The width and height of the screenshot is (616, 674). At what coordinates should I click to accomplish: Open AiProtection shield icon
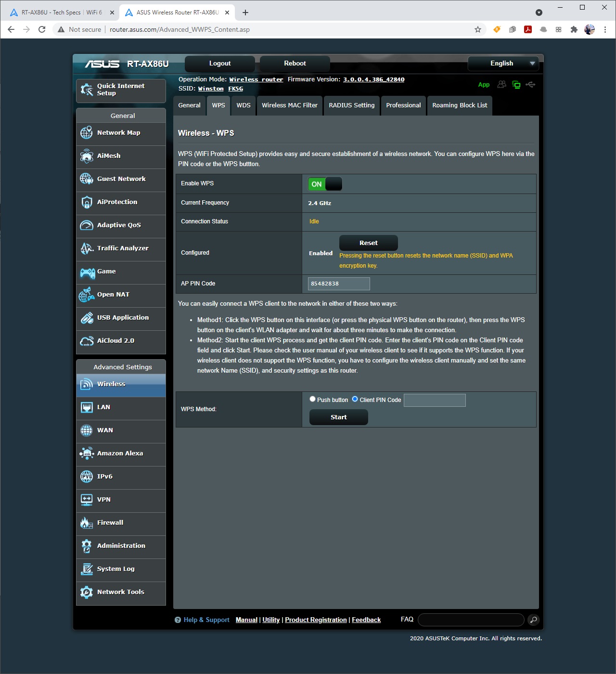87,202
